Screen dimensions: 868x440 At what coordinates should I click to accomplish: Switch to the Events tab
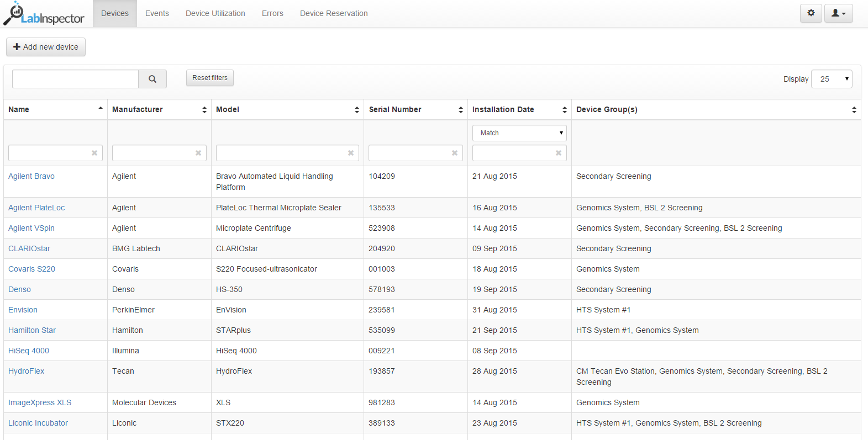click(157, 13)
